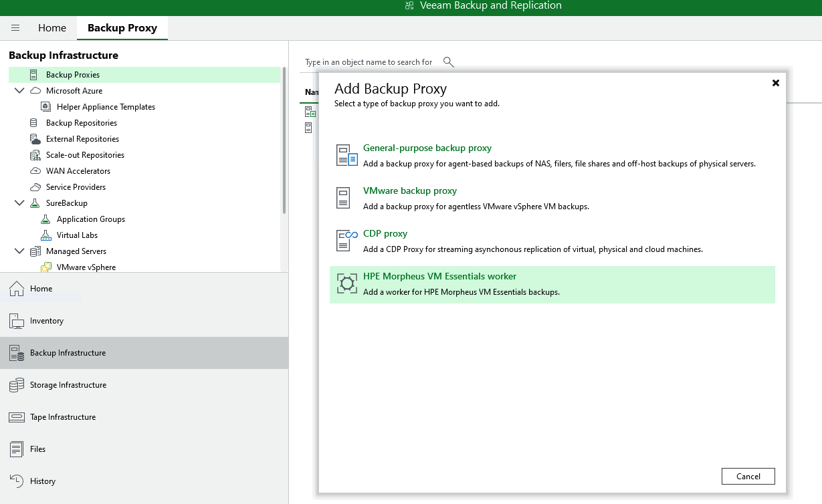Screen dimensions: 822x504
Task: Click the Home house icon
Action: click(x=17, y=289)
